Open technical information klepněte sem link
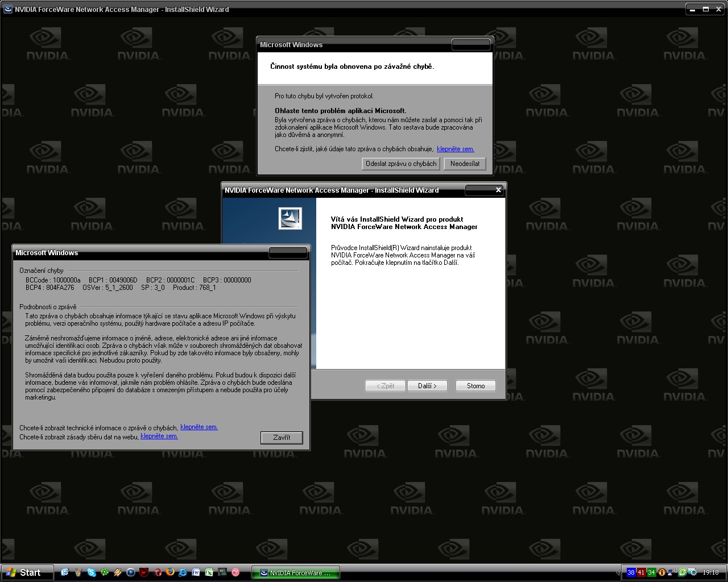 point(199,427)
